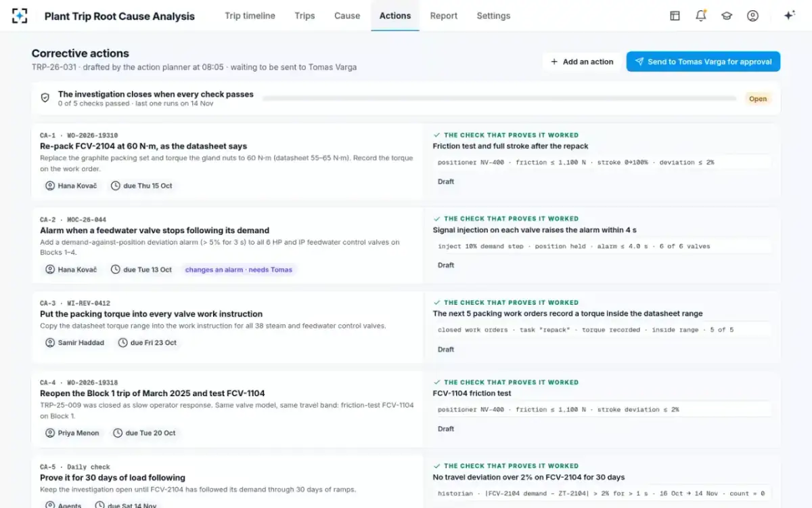Click the due Thu 15 Oct chip
The height and width of the screenshot is (508, 812).
(141, 186)
